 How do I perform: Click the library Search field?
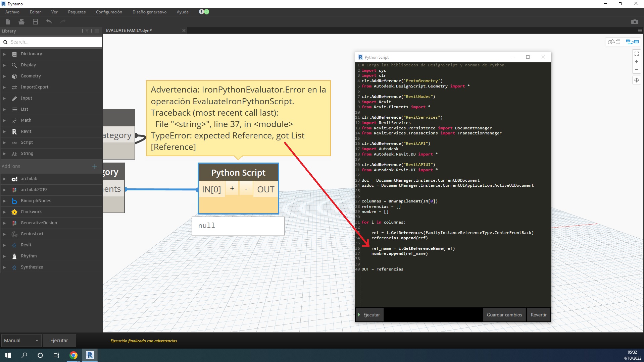pos(51,42)
